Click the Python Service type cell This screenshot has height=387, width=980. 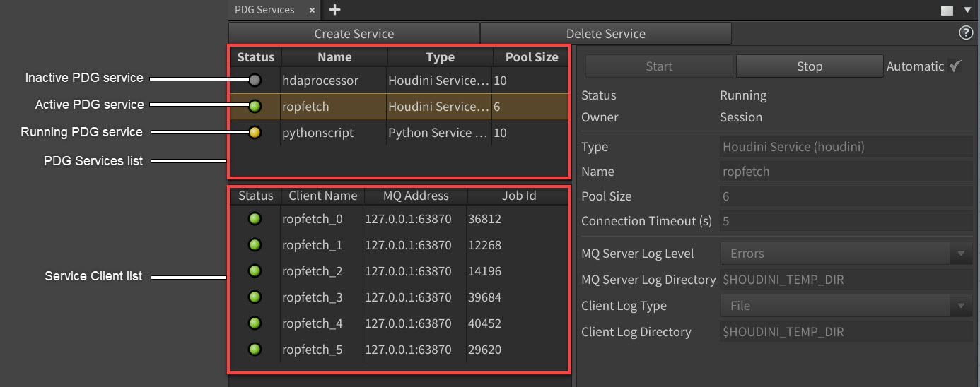[439, 133]
